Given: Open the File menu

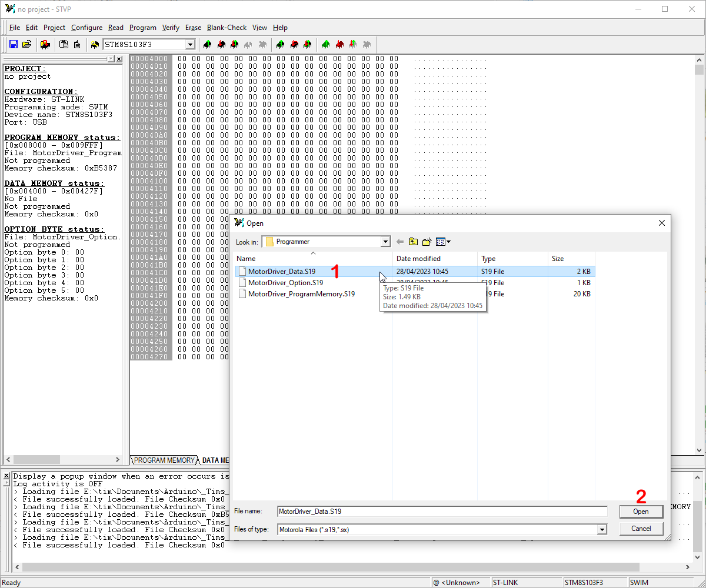Looking at the screenshot, I should point(15,28).
